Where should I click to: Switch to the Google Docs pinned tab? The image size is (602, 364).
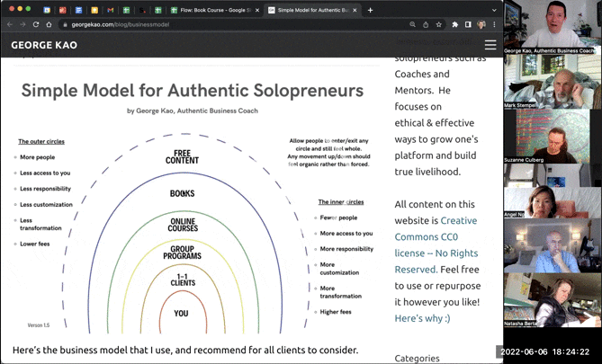(x=78, y=11)
